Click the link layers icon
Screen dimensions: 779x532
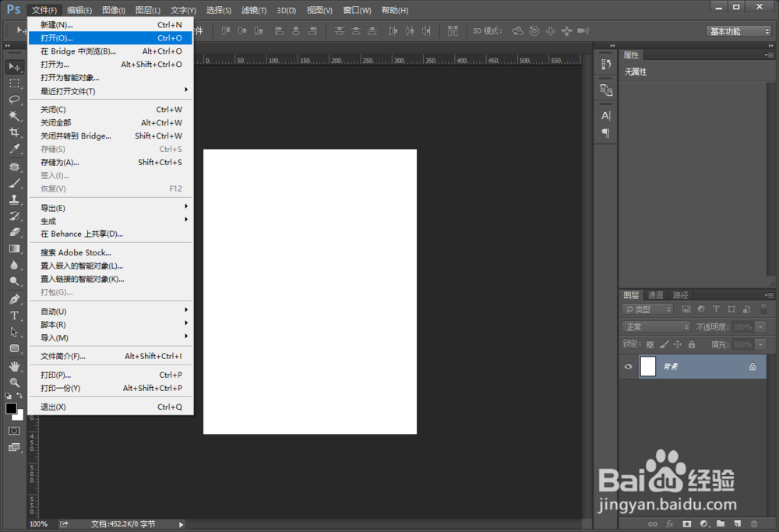653,523
